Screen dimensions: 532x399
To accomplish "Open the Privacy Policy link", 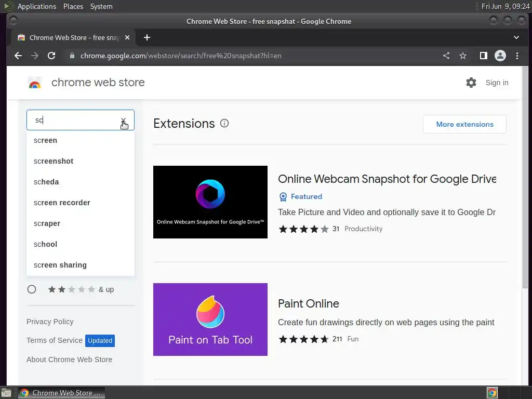I will click(50, 322).
